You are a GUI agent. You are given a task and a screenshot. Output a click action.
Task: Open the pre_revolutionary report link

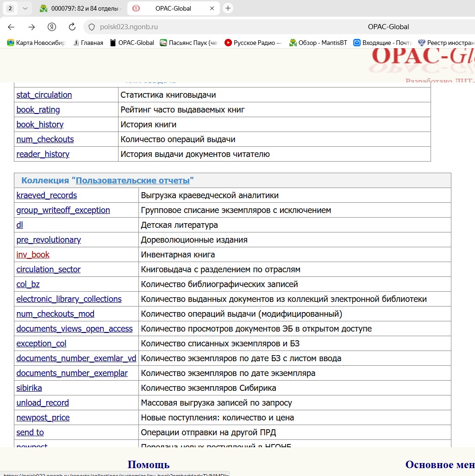pyautogui.click(x=49, y=240)
